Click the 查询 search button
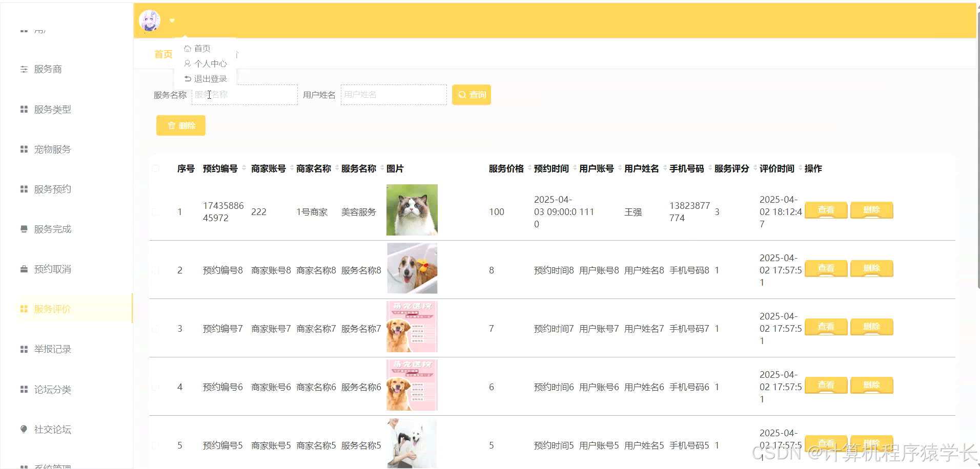The width and height of the screenshot is (980, 469). tap(472, 95)
